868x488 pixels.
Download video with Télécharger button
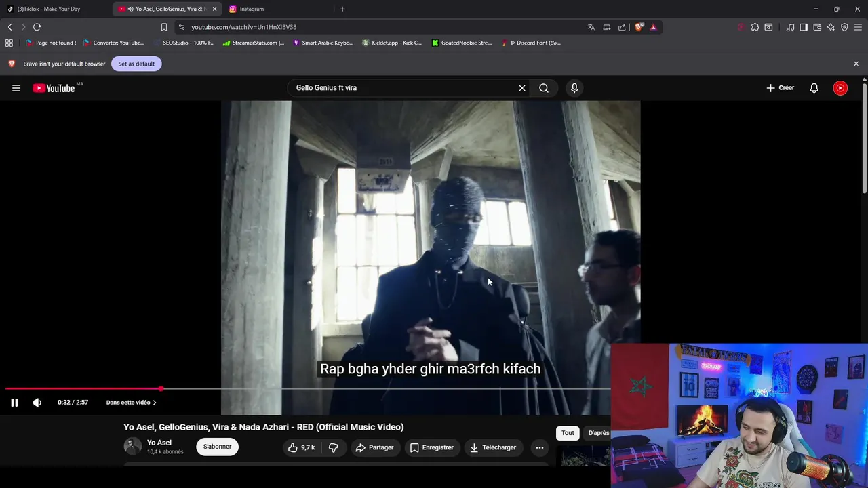pos(493,447)
